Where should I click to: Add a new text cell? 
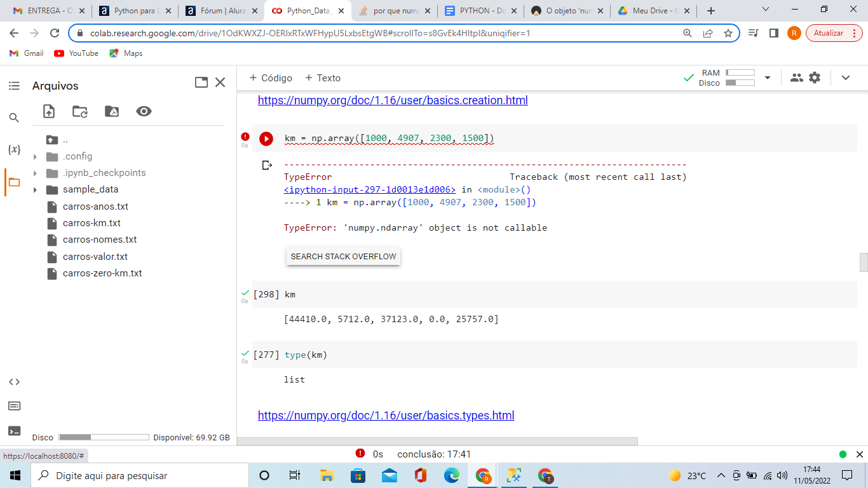pyautogui.click(x=323, y=78)
